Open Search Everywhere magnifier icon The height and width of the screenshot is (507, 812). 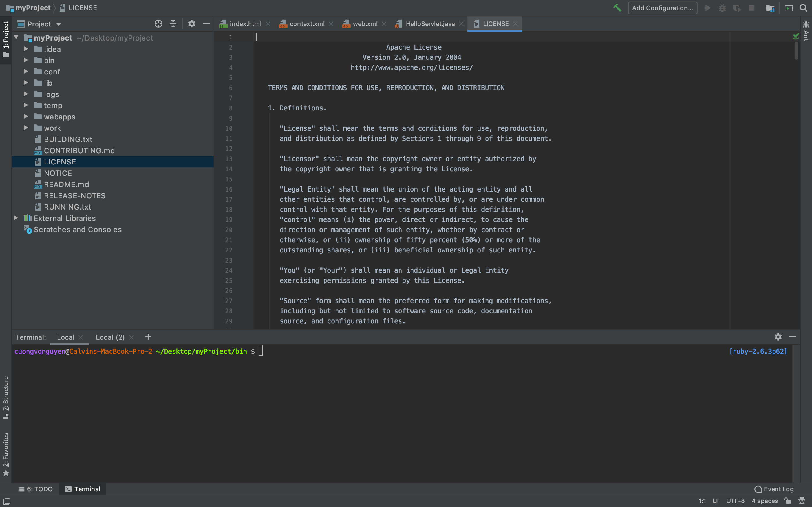point(803,8)
